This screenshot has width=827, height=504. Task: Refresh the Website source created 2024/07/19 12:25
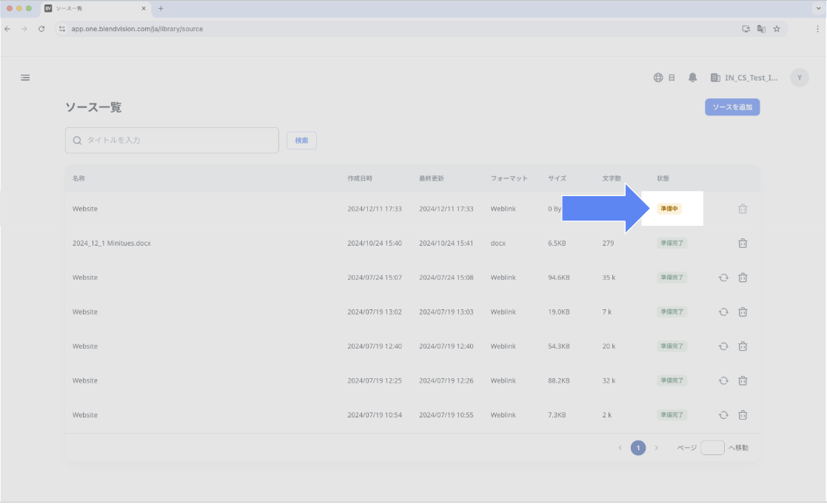723,380
